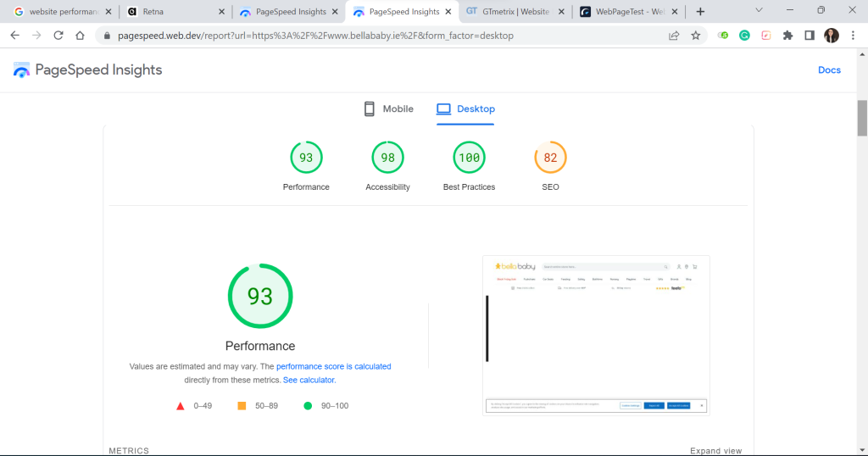Close the website performance Google tab
868x456 pixels.
[108, 12]
